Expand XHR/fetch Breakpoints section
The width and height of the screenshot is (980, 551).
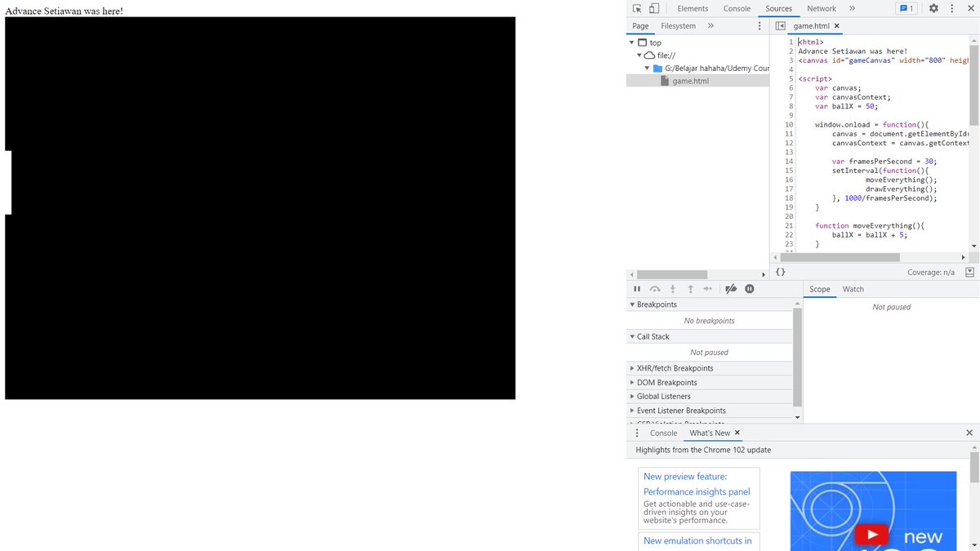click(x=710, y=368)
